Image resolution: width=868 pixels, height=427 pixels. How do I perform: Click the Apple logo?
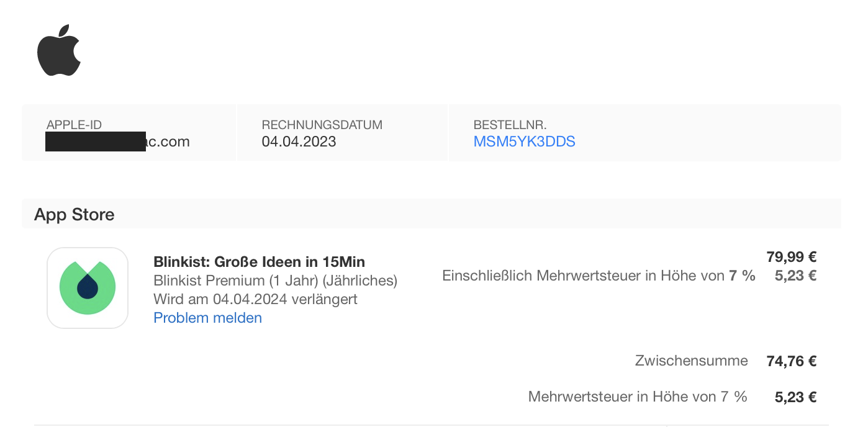59,51
